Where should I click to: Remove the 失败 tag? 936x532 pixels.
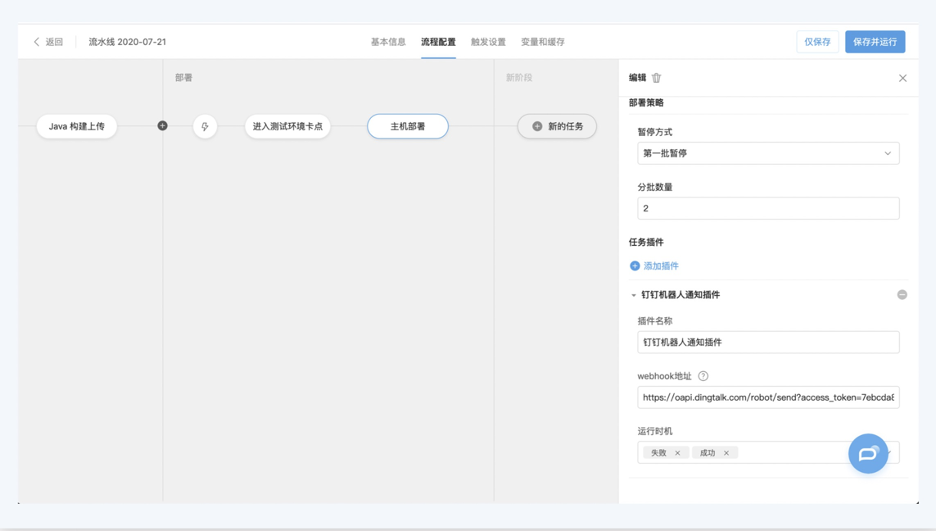[678, 453]
